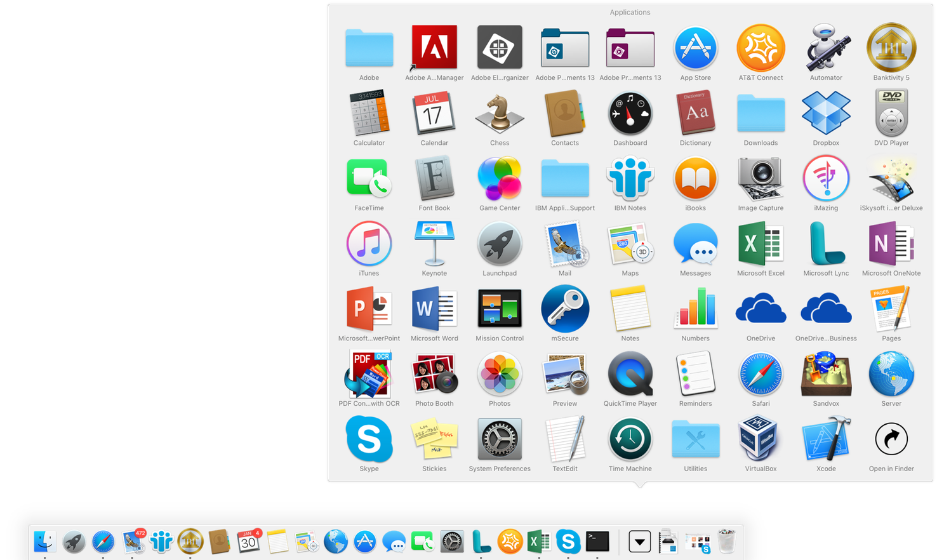Open the Downloads folder in the grid
This screenshot has width=937, height=560.
(761, 114)
